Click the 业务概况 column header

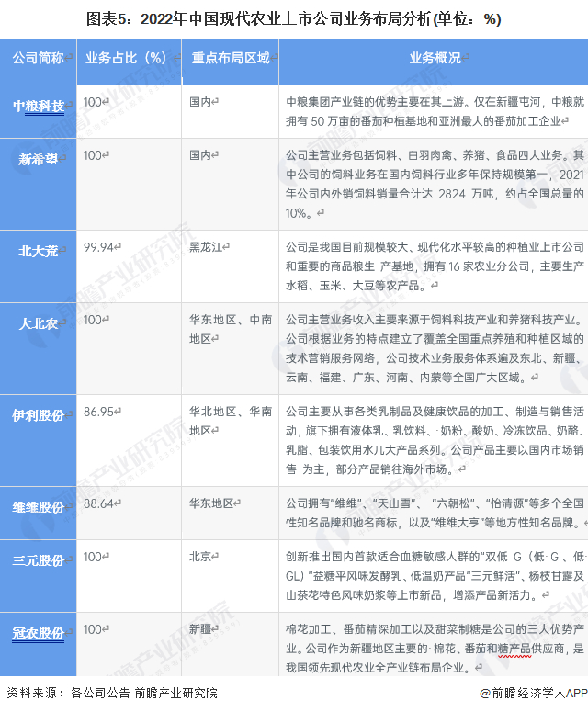434,62
